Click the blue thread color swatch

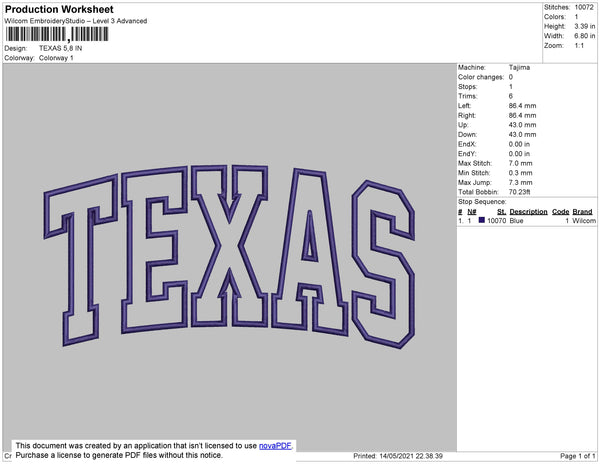483,220
